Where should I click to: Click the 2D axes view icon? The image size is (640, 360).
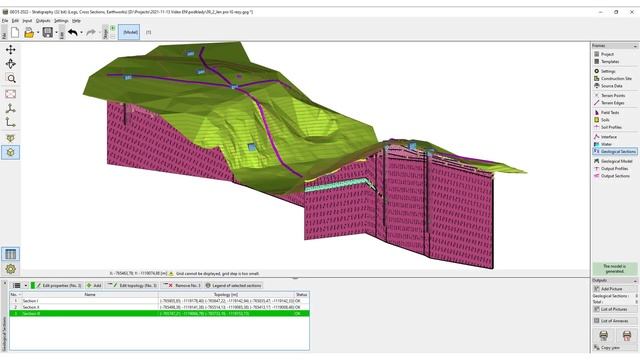11,122
